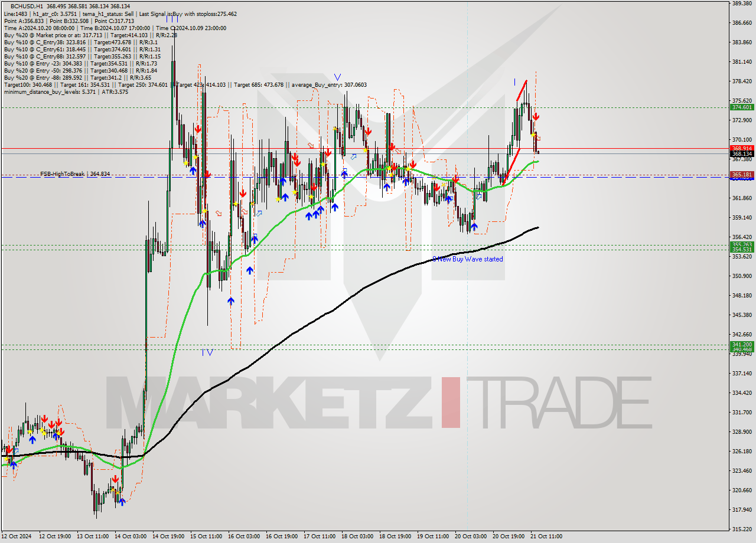Select the Line:1483 status info row

pyautogui.click(x=120, y=14)
